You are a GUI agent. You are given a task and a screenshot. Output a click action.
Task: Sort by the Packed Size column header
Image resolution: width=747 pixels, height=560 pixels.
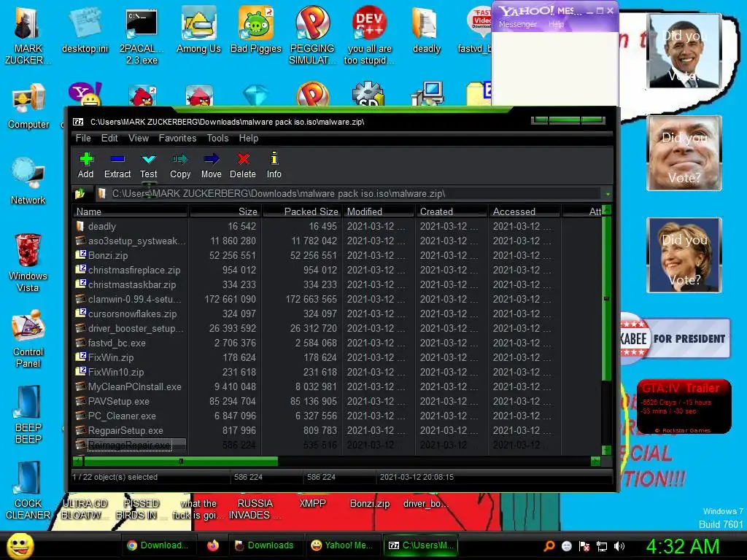[302, 211]
